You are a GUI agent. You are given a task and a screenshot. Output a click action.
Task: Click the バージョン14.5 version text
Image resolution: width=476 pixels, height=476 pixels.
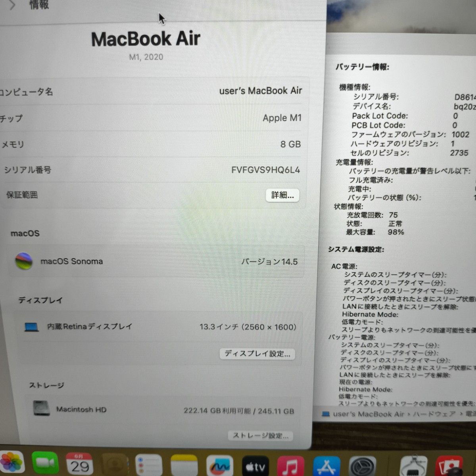tap(269, 262)
